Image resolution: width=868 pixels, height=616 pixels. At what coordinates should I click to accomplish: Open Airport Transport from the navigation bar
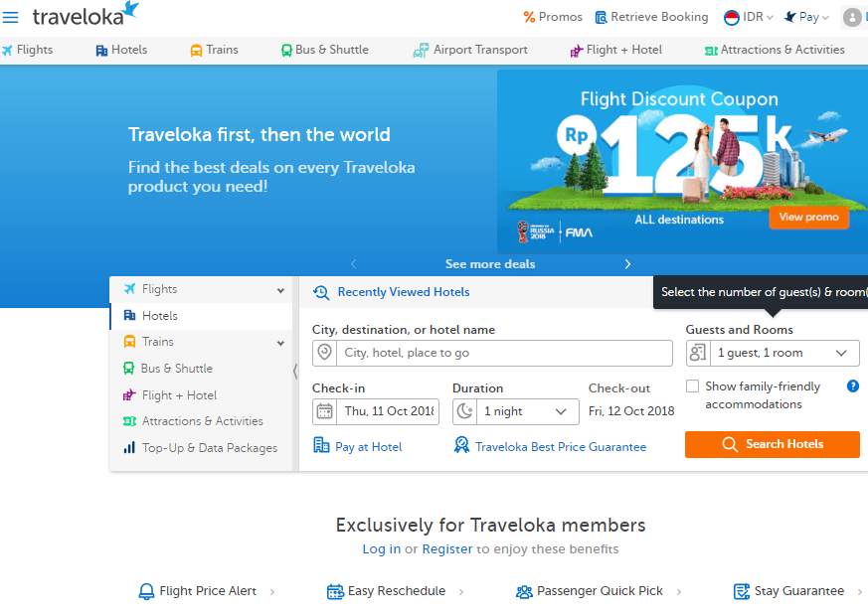(x=469, y=49)
